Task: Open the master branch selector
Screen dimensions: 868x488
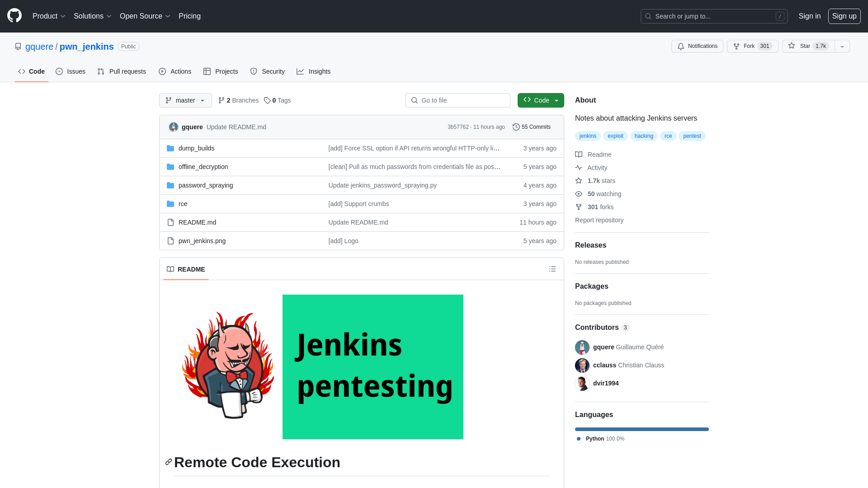Action: 185,100
